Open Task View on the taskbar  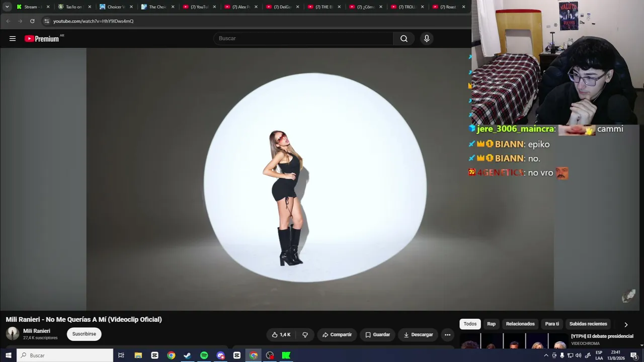[121, 355]
